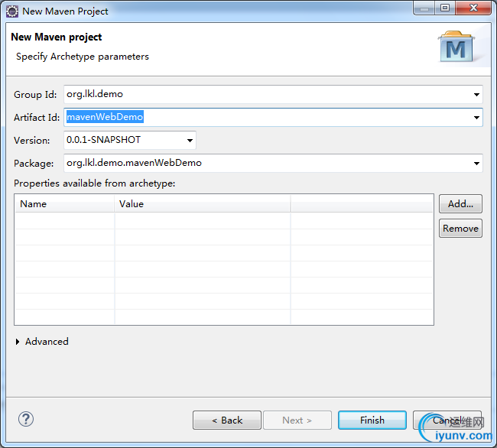Viewport: 497px width, 448px height.
Task: Open the Package dropdown arrow
Action: [x=476, y=164]
